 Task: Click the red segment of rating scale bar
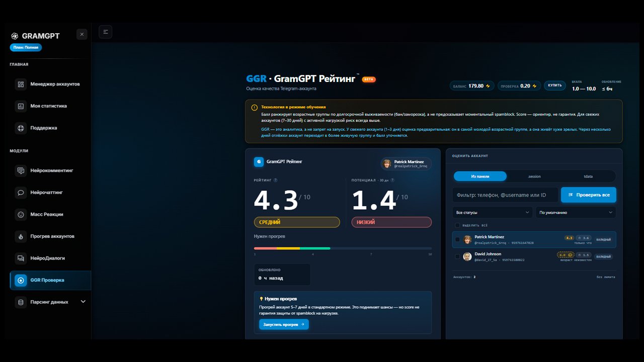pos(265,248)
